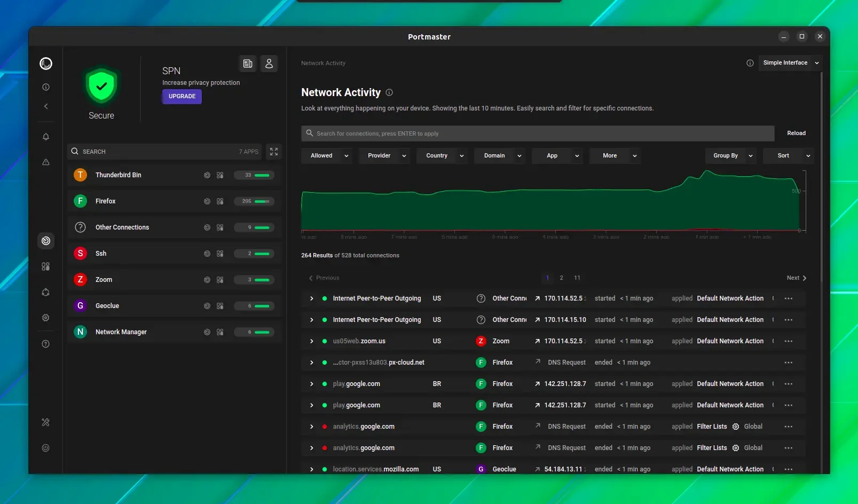Open the SPN logs document icon

click(248, 64)
